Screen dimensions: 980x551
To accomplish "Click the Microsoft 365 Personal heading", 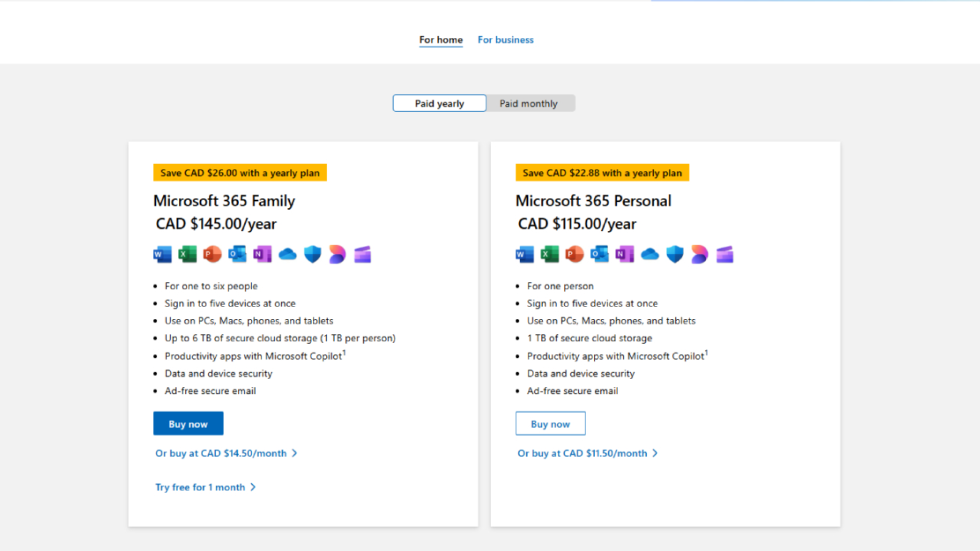I will pos(593,201).
